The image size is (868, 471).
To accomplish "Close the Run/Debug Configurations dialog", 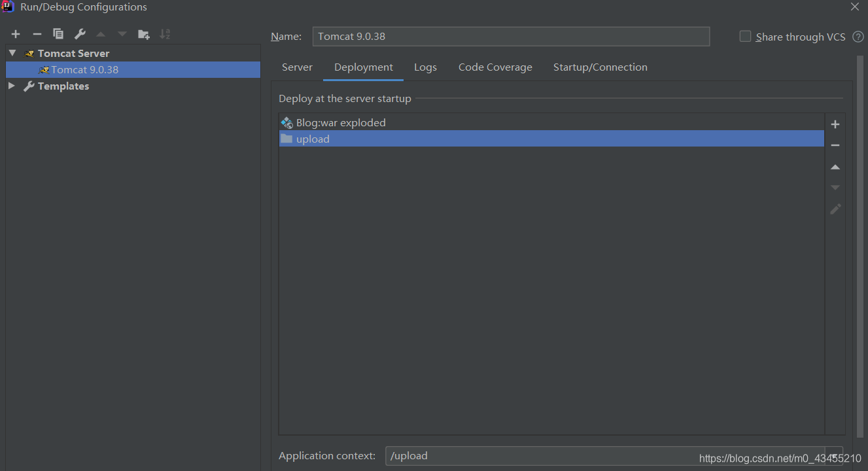I will click(855, 7).
